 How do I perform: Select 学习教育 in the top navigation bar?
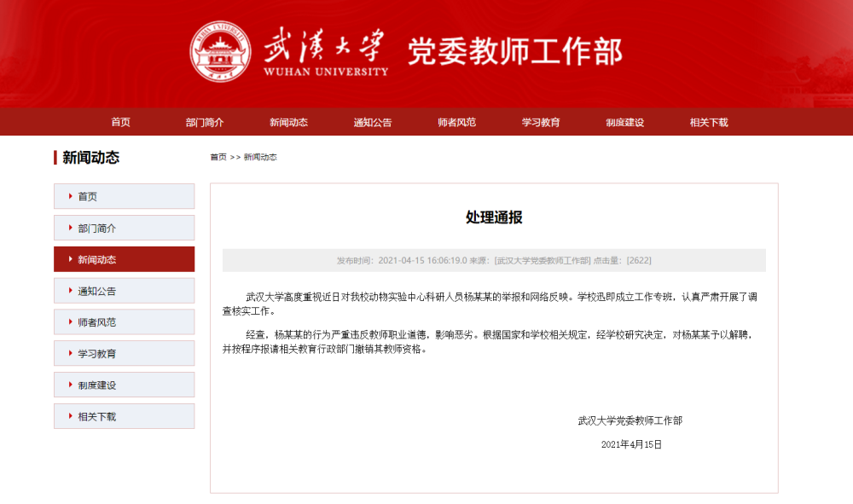tap(541, 122)
